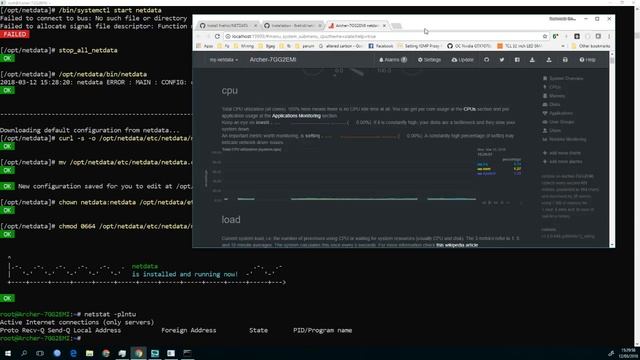Go to User Groups section in sidebar
The width and height of the screenshot is (640, 360).
click(x=558, y=122)
